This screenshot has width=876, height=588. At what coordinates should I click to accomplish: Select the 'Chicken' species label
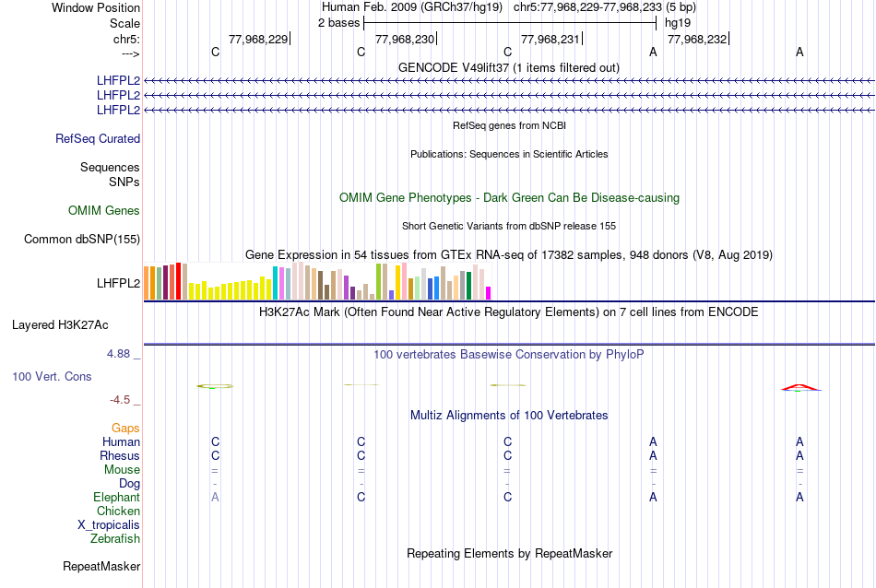pyautogui.click(x=118, y=511)
